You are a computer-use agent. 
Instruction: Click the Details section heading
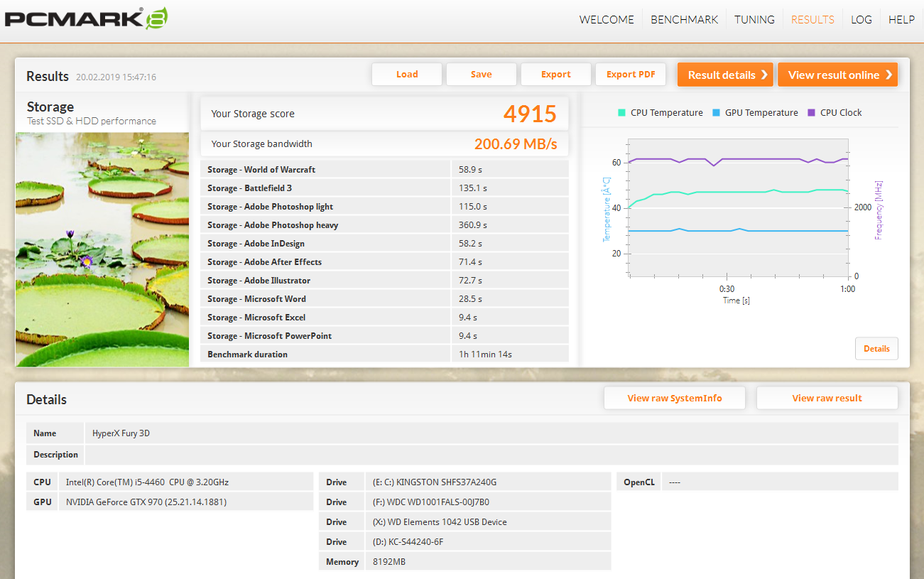coord(47,400)
